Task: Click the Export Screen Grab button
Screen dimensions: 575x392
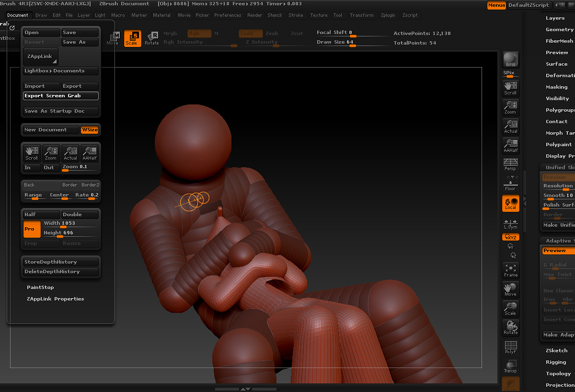Action: coord(61,96)
